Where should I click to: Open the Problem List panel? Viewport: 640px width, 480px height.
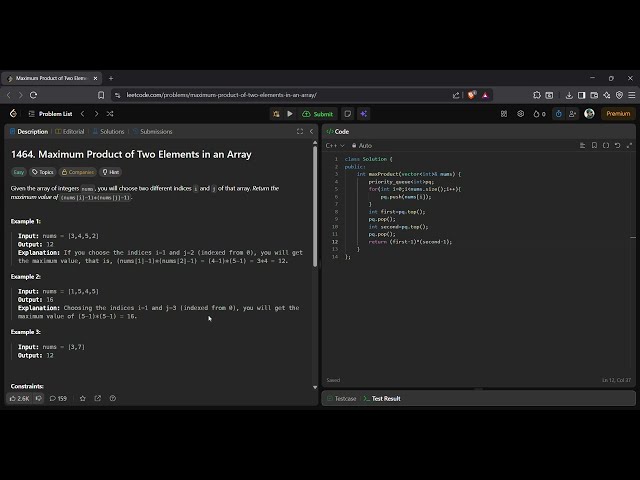pos(50,114)
